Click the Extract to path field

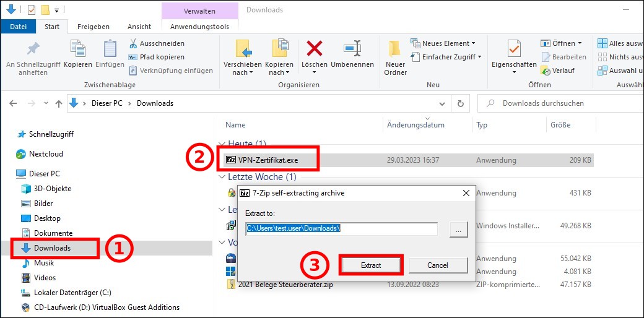pos(341,228)
